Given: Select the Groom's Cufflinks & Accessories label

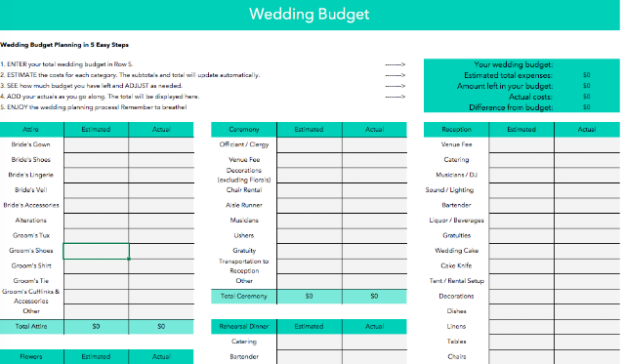Looking at the screenshot, I should [31, 297].
